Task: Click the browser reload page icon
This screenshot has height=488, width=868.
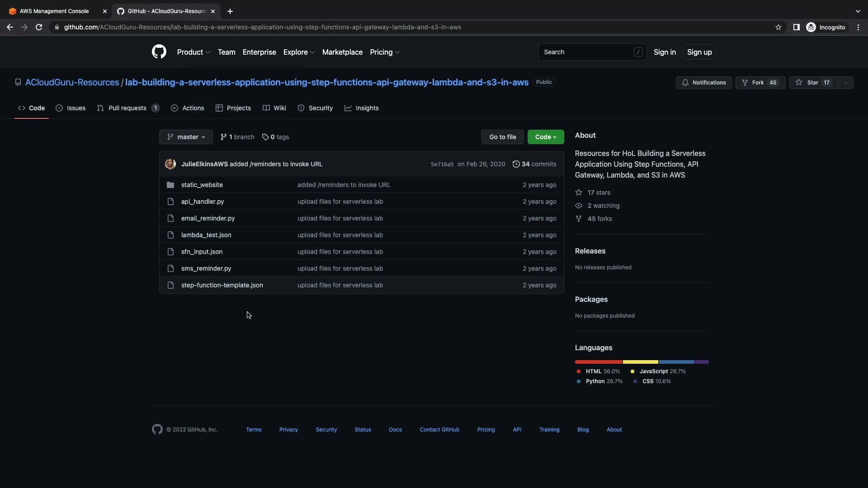Action: tap(39, 27)
